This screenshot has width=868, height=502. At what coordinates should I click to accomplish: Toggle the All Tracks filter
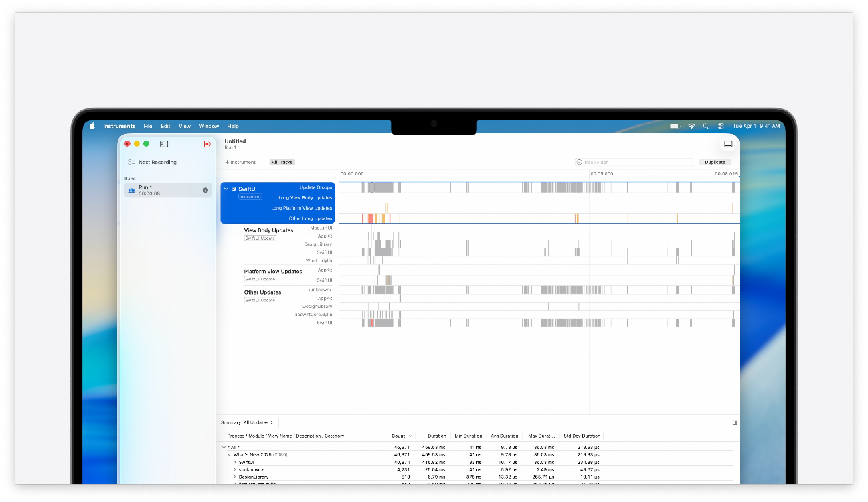282,163
